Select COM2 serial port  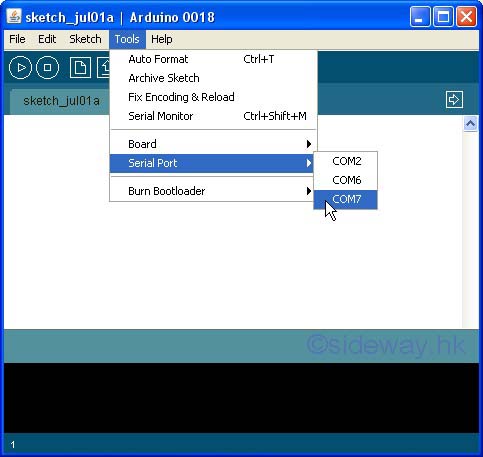coord(346,161)
